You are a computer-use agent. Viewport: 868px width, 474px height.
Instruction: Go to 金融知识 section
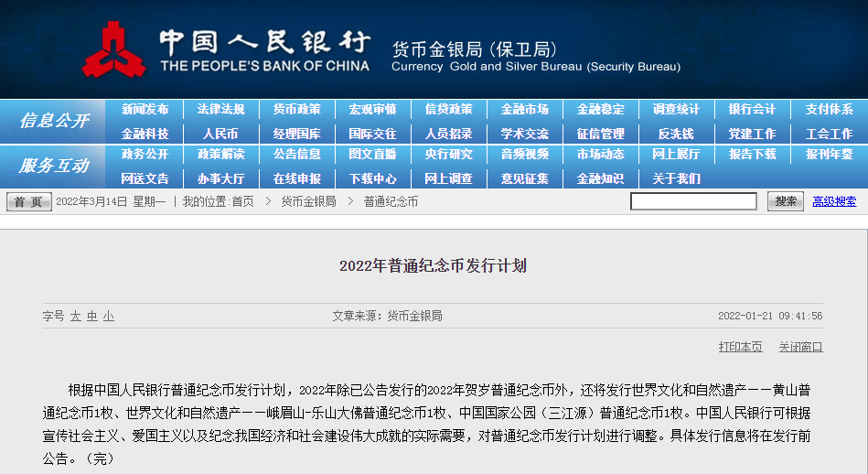click(x=600, y=178)
